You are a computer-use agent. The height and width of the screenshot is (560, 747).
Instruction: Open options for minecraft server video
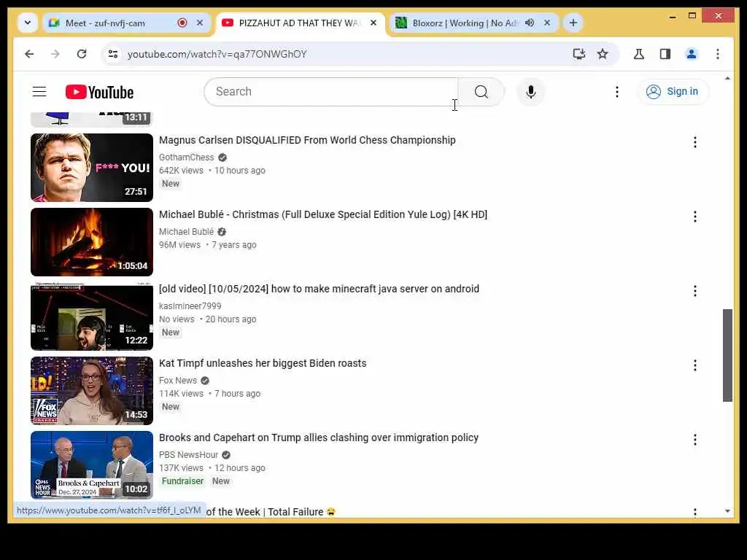[695, 290]
